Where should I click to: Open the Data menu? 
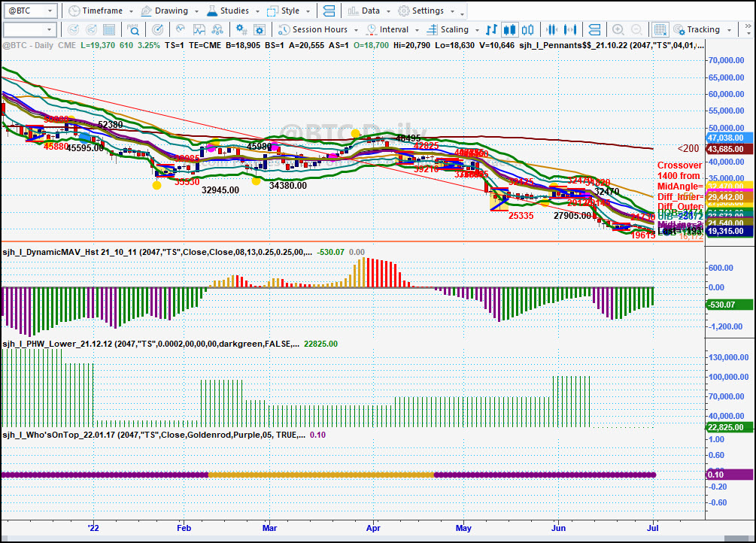click(x=369, y=11)
